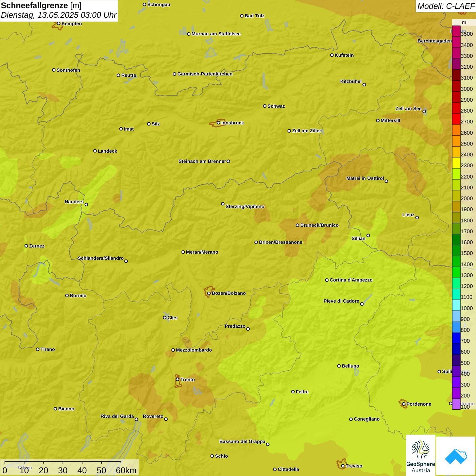This screenshot has height=476, width=476.
Task: Click the 60km scale bar label
Action: [x=126, y=471]
